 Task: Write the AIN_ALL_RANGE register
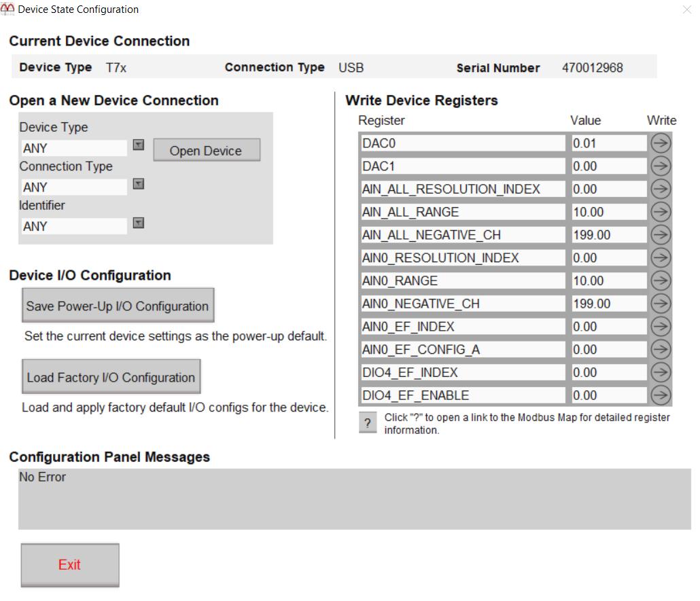661,211
